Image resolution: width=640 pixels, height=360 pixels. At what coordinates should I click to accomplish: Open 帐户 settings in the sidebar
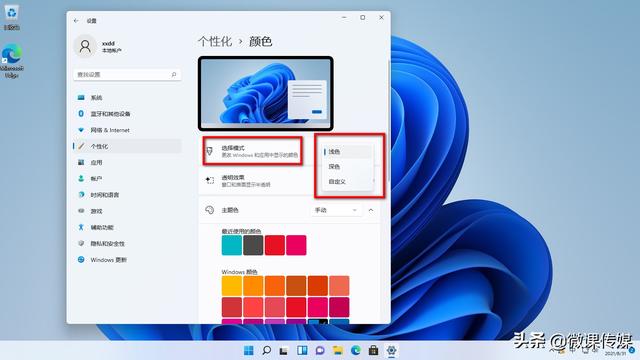pyautogui.click(x=127, y=179)
